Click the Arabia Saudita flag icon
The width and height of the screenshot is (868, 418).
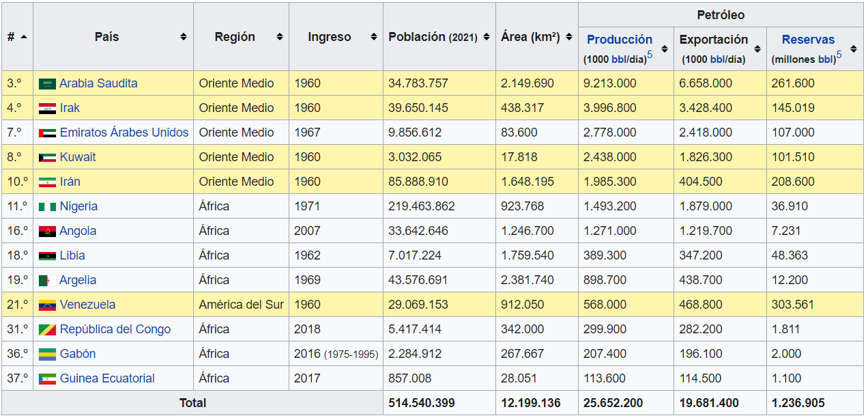coord(48,83)
